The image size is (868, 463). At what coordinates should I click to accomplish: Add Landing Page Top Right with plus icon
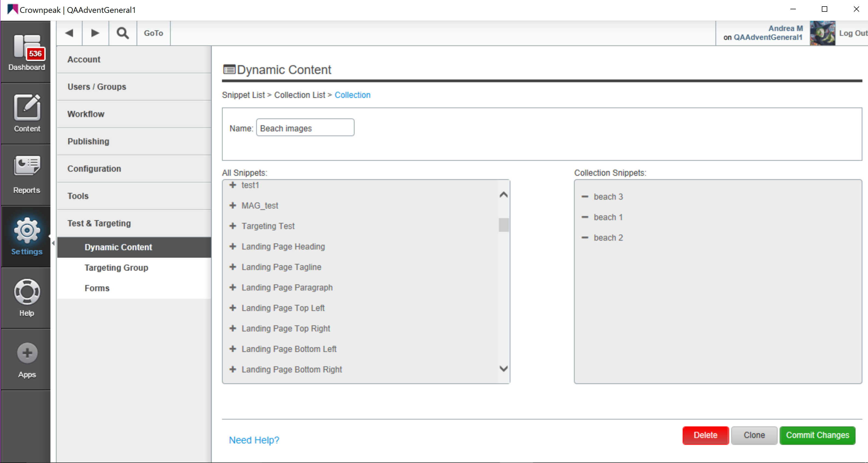pos(232,328)
